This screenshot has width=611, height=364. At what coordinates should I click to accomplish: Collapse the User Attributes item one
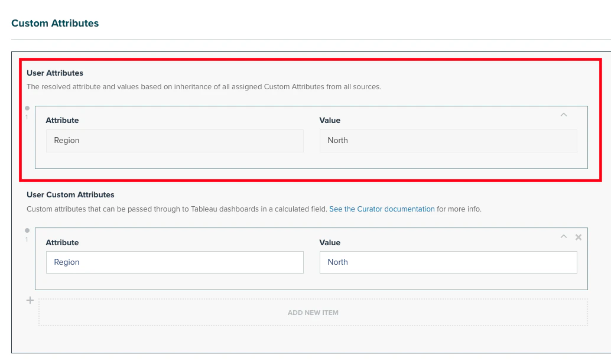click(564, 114)
